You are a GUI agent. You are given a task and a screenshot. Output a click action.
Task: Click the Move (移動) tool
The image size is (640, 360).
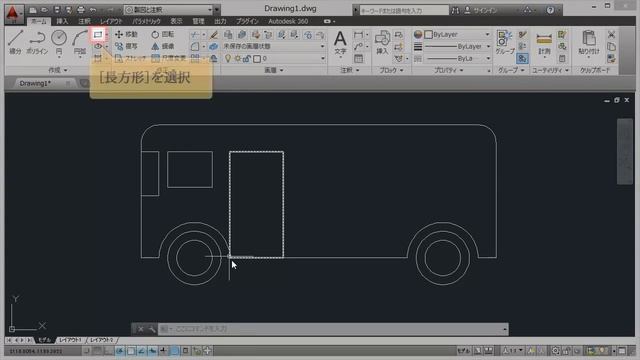pos(126,34)
